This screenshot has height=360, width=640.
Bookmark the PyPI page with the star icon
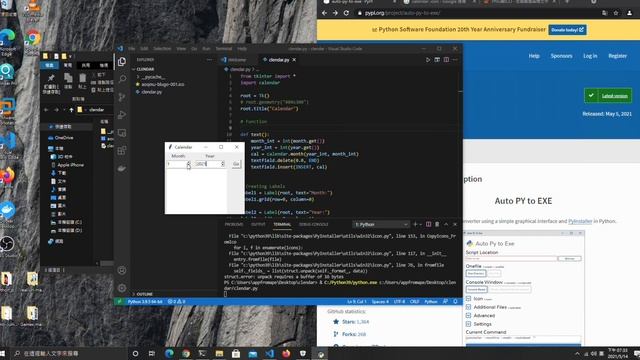tap(616, 13)
